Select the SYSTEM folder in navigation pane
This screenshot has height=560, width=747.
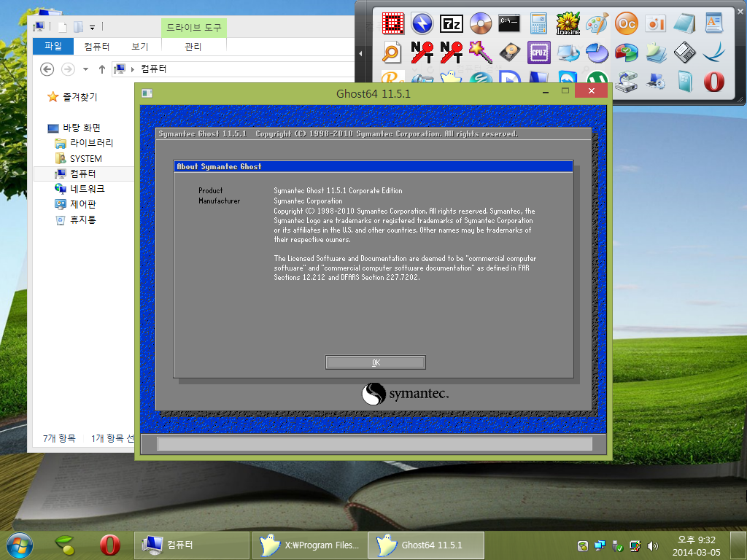click(x=86, y=158)
